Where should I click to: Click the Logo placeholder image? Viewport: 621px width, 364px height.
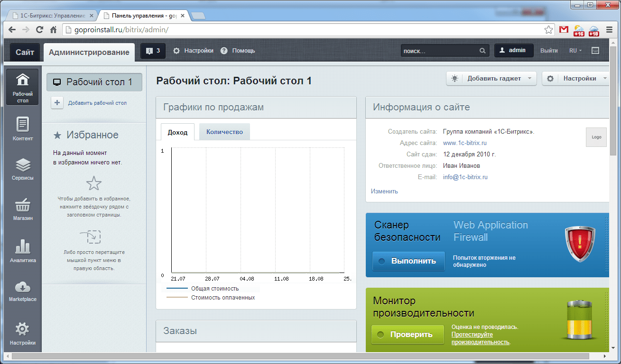(596, 137)
